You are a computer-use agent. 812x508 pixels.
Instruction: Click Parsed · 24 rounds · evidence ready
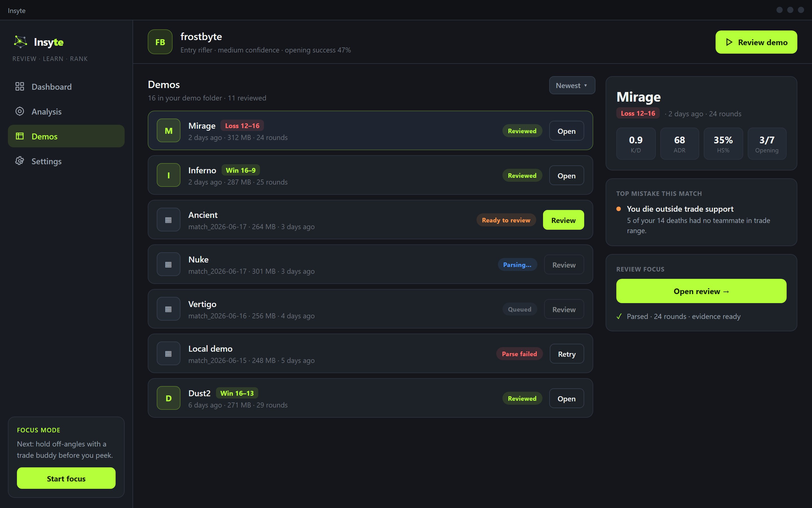(x=683, y=316)
